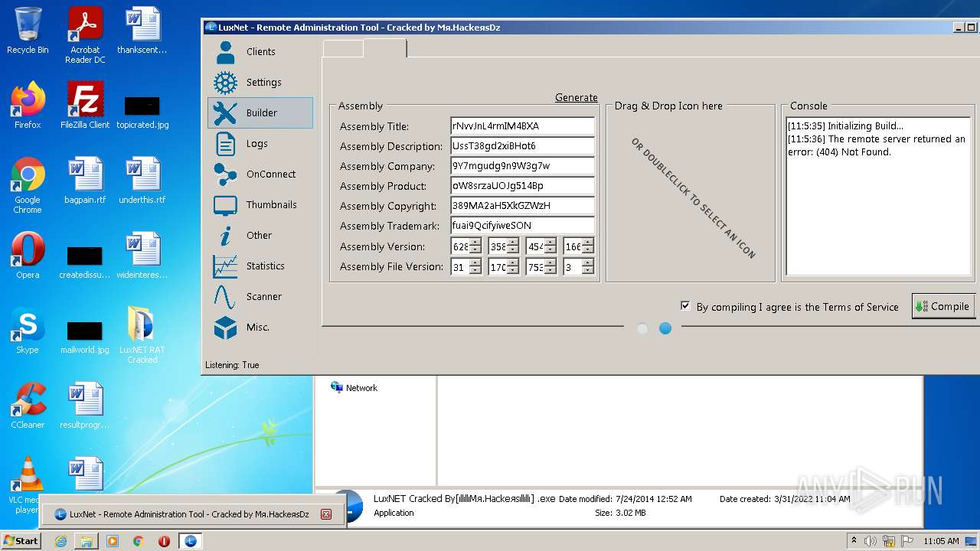Viewport: 980px width, 551px height.
Task: Edit the Assembly Company field
Action: (x=523, y=166)
